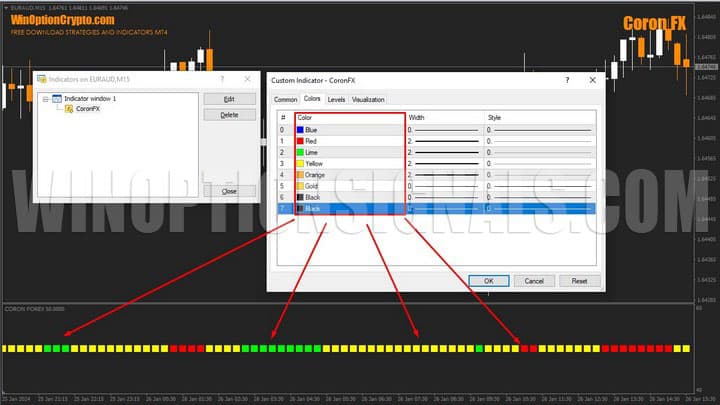The height and width of the screenshot is (405, 720).
Task: Click the help question mark in Indicators dialog
Action: pos(221,78)
